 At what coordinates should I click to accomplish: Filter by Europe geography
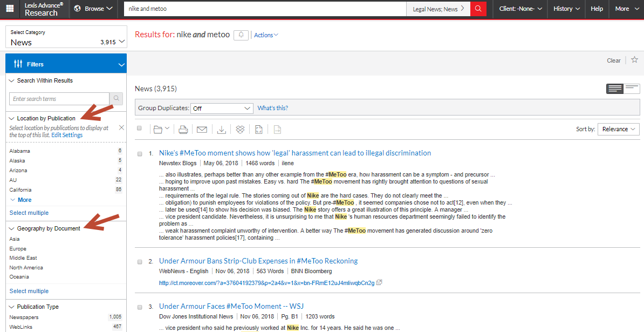pos(18,248)
